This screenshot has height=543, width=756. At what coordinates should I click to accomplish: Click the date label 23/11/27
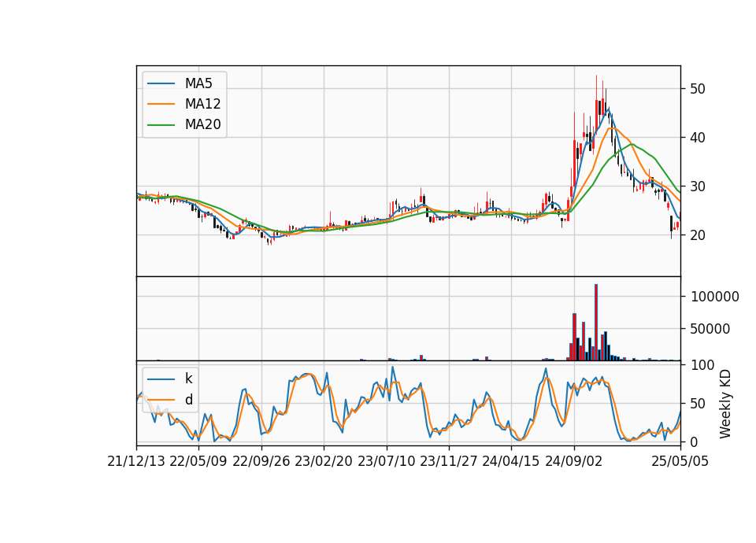(448, 461)
